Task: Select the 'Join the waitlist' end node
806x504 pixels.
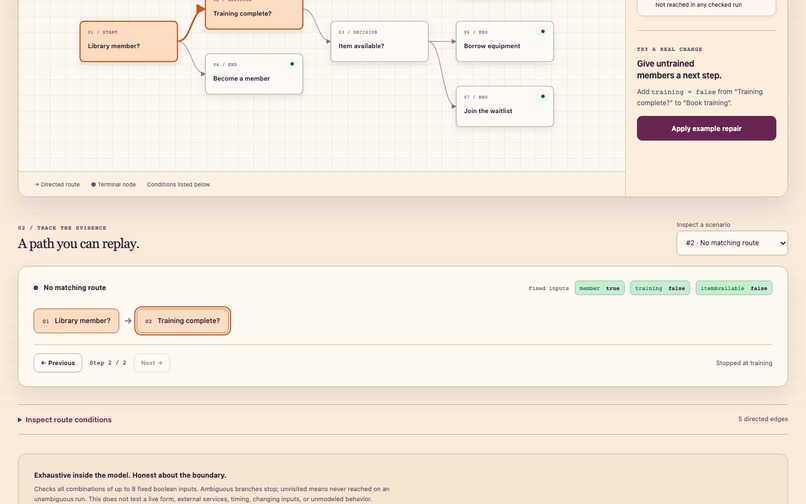Action: tap(505, 106)
